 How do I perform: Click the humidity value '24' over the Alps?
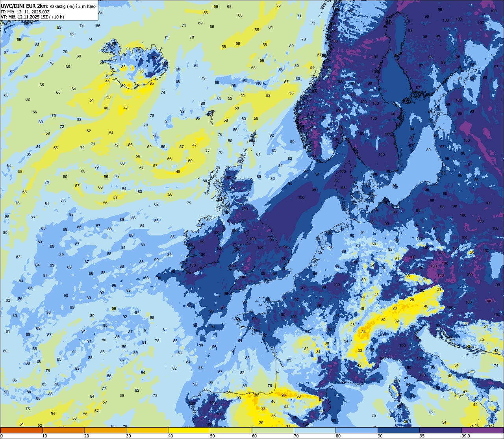pyautogui.click(x=363, y=332)
